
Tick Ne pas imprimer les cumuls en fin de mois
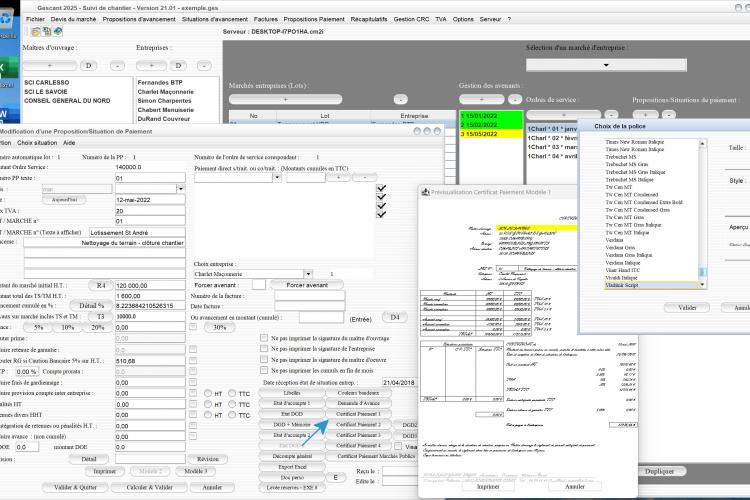pos(264,370)
